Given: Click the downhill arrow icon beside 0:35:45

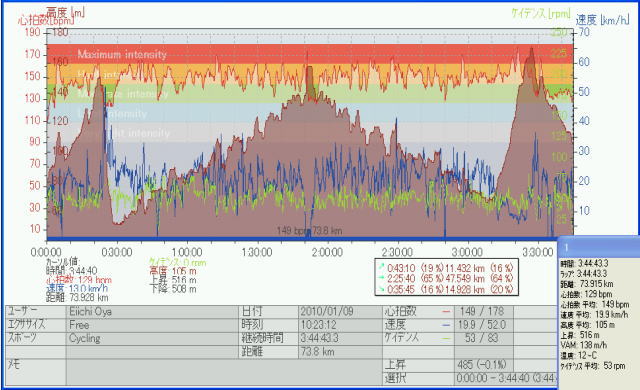Looking at the screenshot, I should coord(382,289).
